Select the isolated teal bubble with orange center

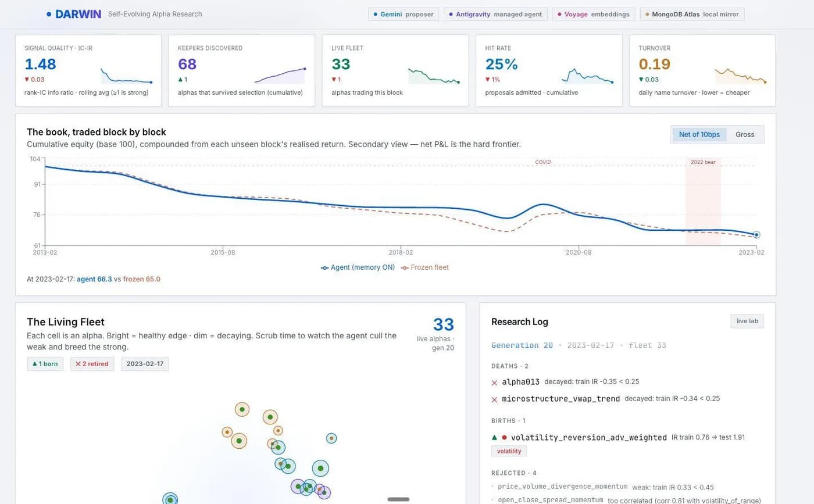click(x=331, y=438)
